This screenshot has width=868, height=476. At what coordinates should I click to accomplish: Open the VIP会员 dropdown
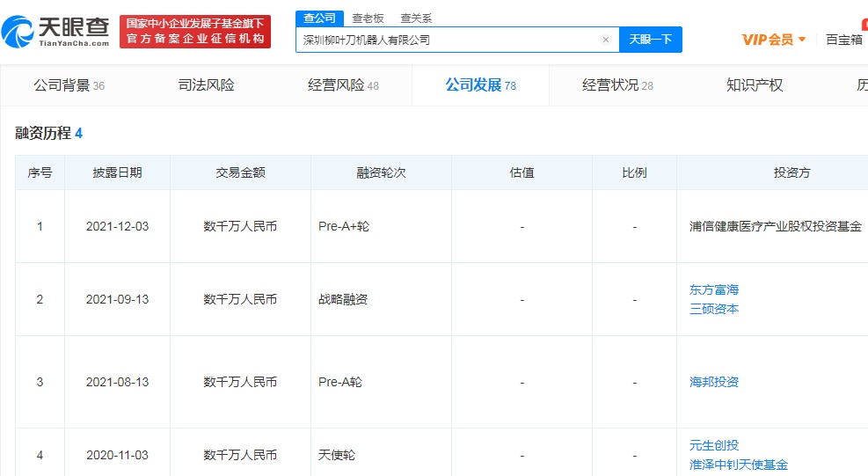[x=773, y=40]
